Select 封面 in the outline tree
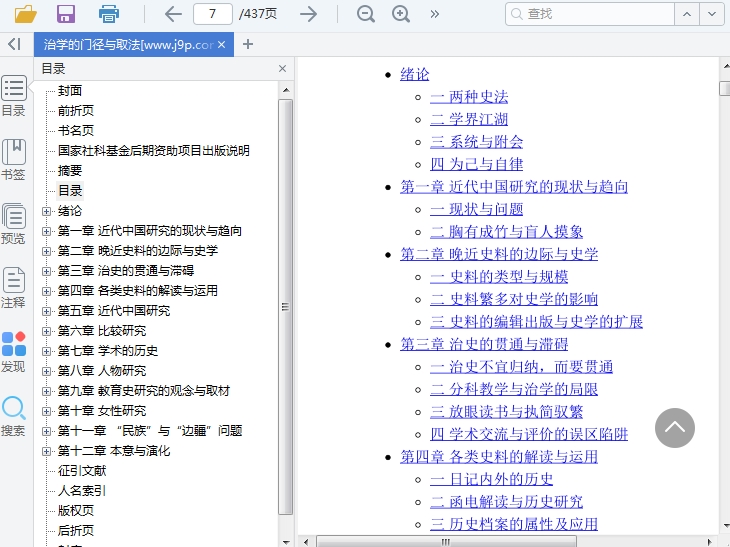The height and width of the screenshot is (547, 730). [70, 90]
